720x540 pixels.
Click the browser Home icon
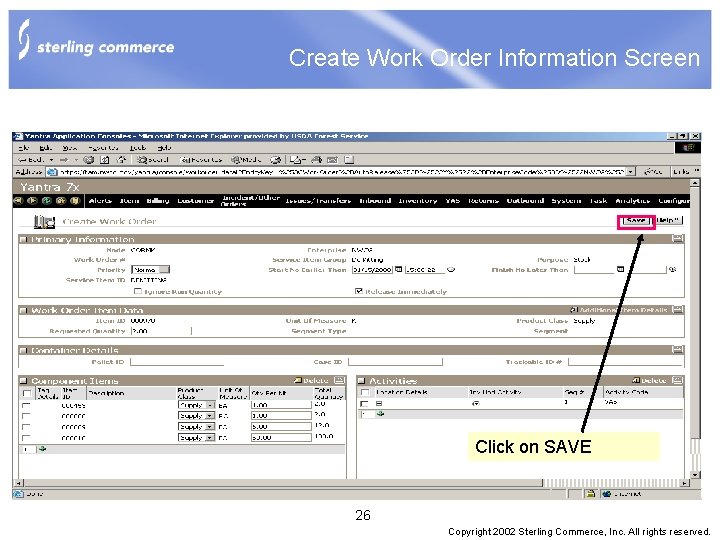[x=121, y=160]
